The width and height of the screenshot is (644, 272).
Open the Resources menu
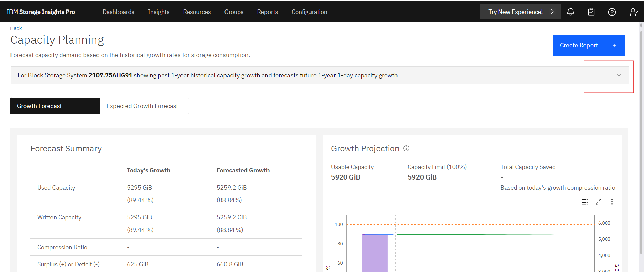pos(197,12)
